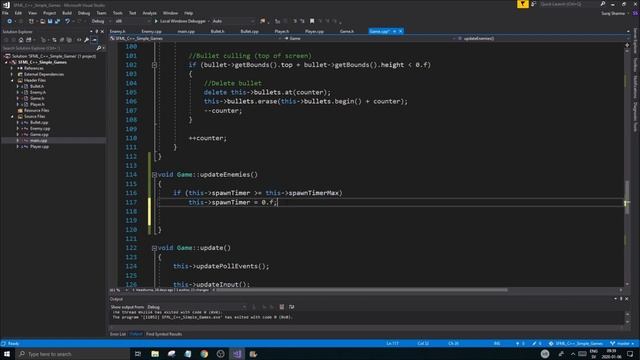Click the Solution Explorer View Code icon
This screenshot has height=360, width=640.
(79, 40)
